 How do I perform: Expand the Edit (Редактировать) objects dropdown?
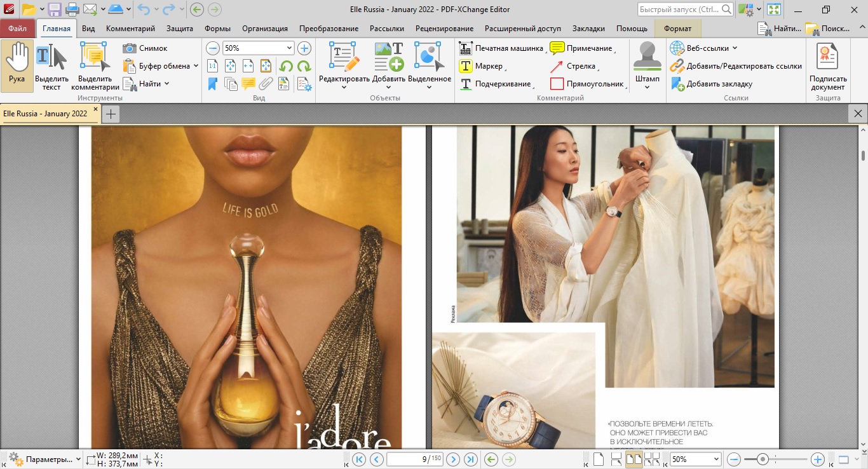[344, 87]
